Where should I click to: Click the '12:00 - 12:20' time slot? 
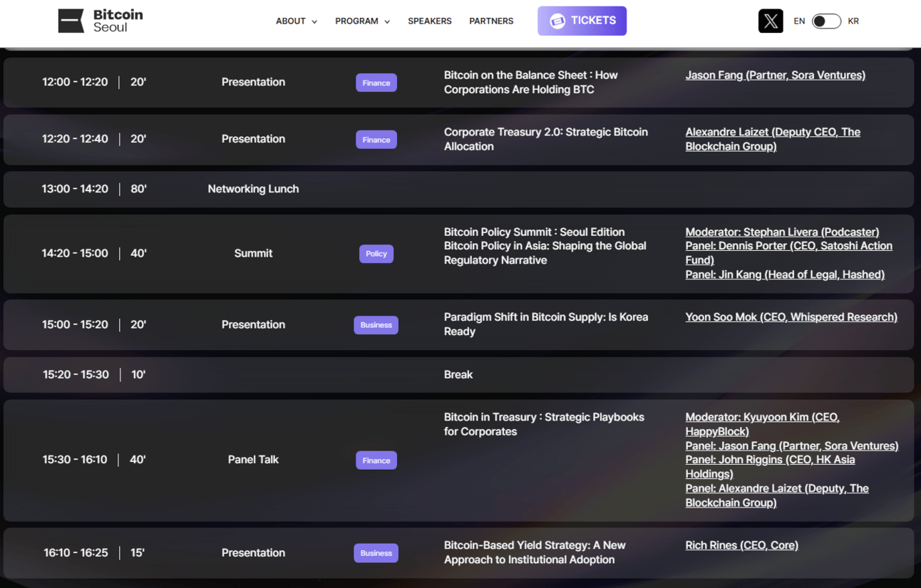tap(75, 82)
